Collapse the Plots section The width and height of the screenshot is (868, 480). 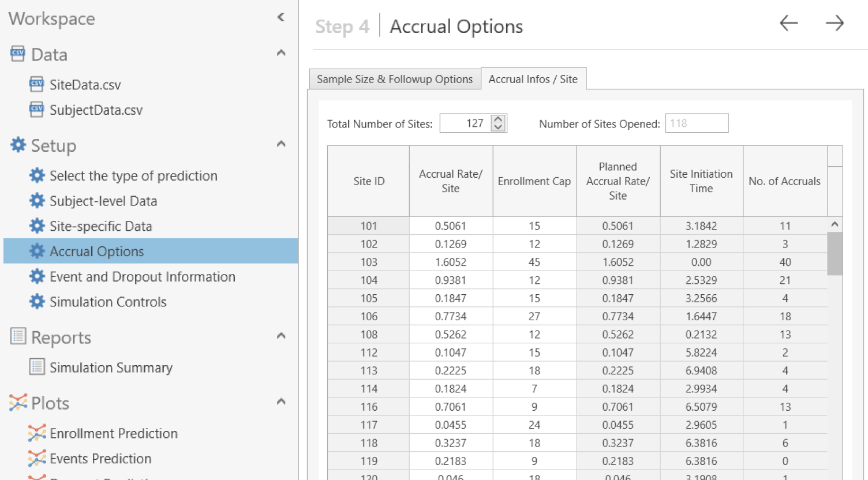281,402
